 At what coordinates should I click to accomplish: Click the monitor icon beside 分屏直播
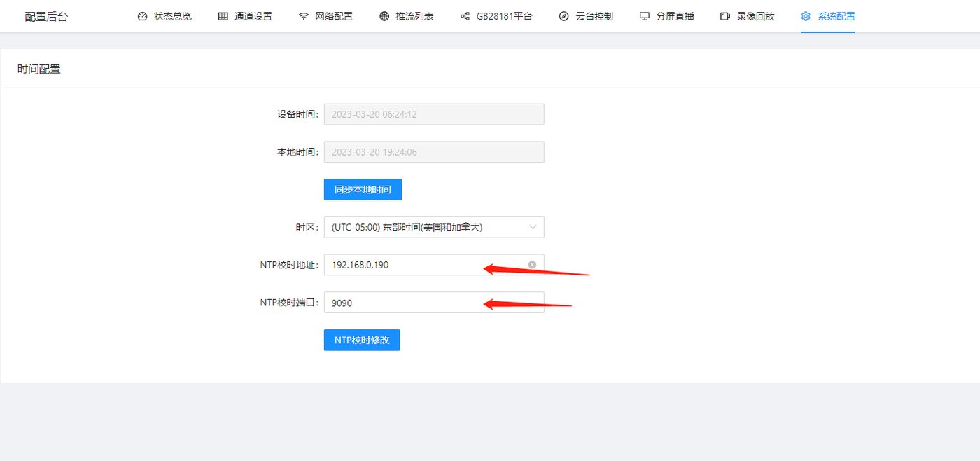[645, 16]
